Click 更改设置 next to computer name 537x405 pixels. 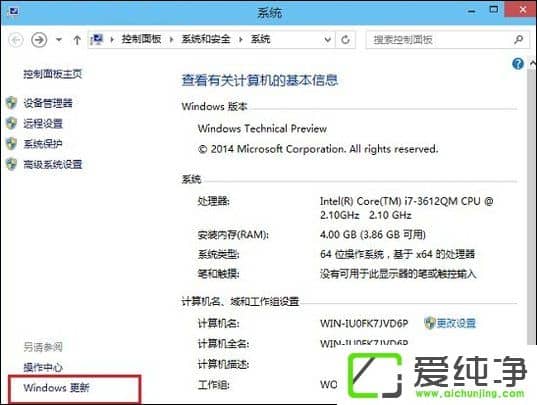pyautogui.click(x=456, y=323)
